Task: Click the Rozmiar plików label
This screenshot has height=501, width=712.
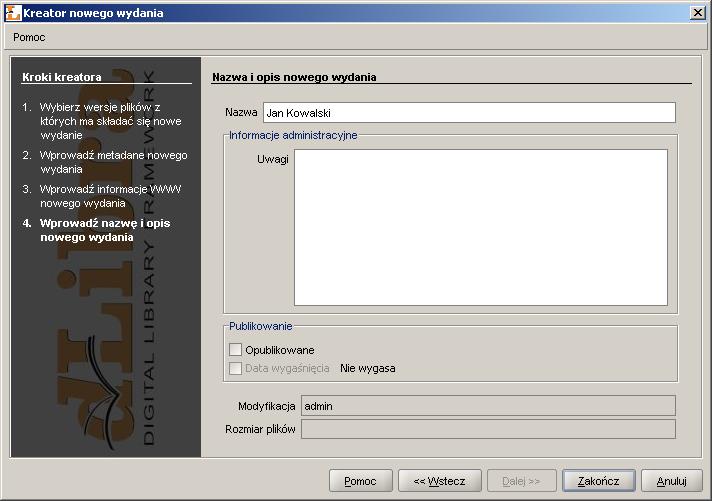Action: tap(260, 429)
